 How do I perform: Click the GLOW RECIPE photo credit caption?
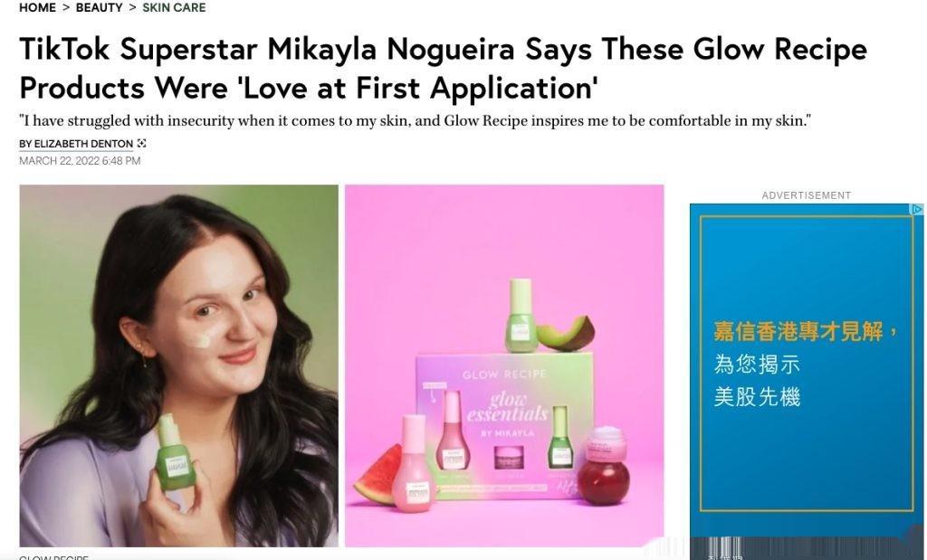coord(53,557)
